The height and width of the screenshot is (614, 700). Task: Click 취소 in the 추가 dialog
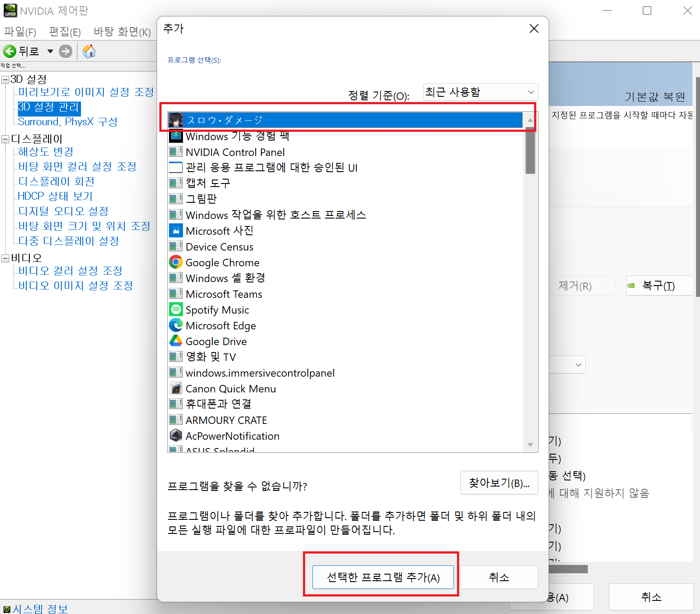click(x=499, y=577)
